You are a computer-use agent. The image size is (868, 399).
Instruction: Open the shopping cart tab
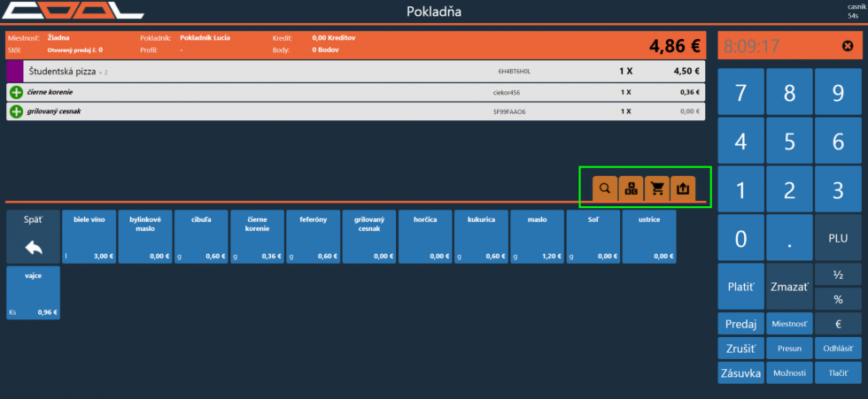(x=656, y=188)
